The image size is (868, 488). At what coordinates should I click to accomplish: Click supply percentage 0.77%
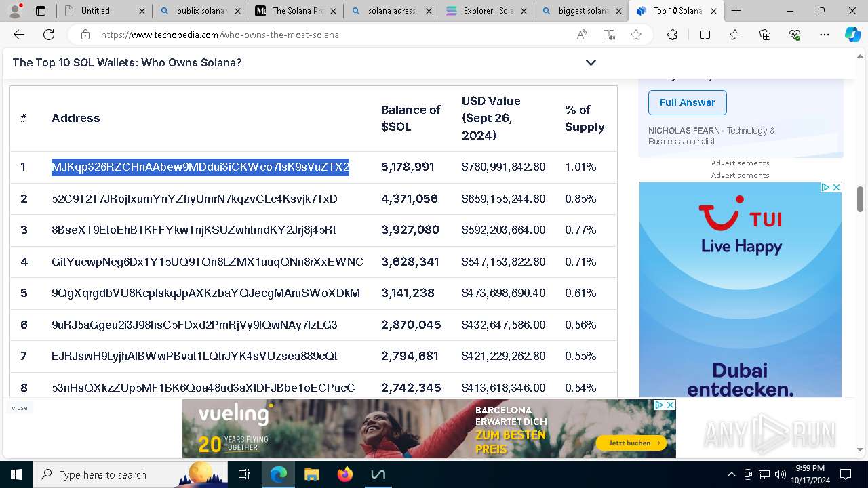point(580,230)
